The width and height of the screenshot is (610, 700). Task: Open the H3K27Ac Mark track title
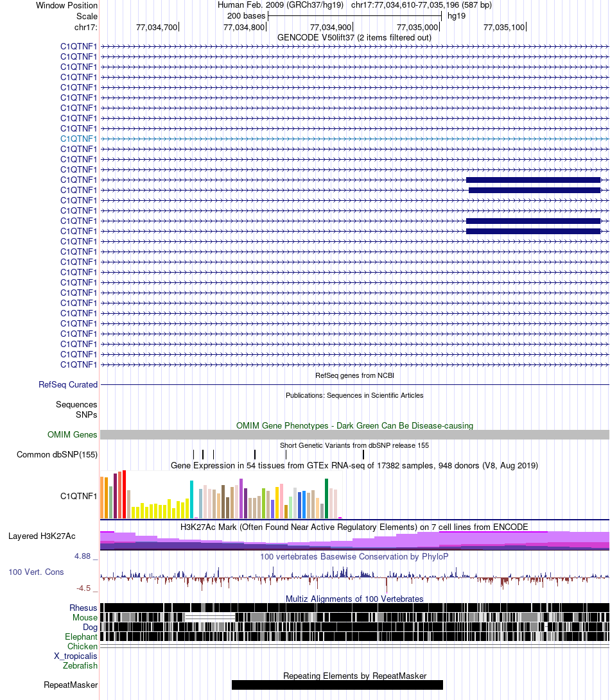pos(354,527)
